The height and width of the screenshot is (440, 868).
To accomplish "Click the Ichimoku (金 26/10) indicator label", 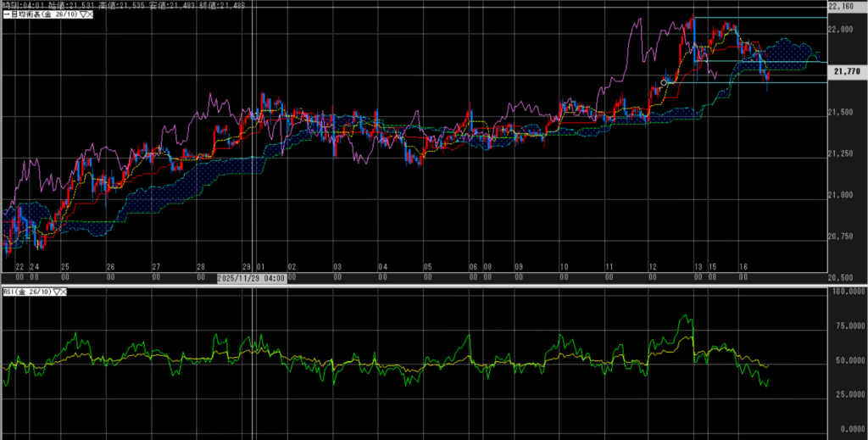I will click(x=41, y=15).
